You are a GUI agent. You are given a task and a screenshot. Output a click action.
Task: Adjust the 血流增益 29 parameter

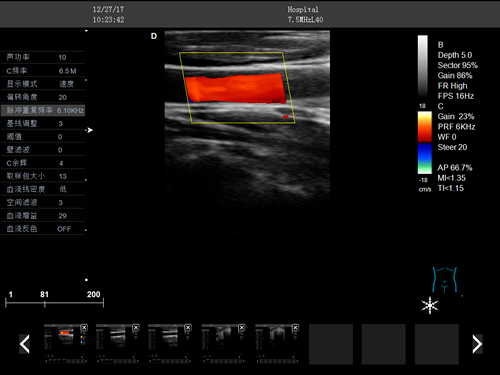43,216
